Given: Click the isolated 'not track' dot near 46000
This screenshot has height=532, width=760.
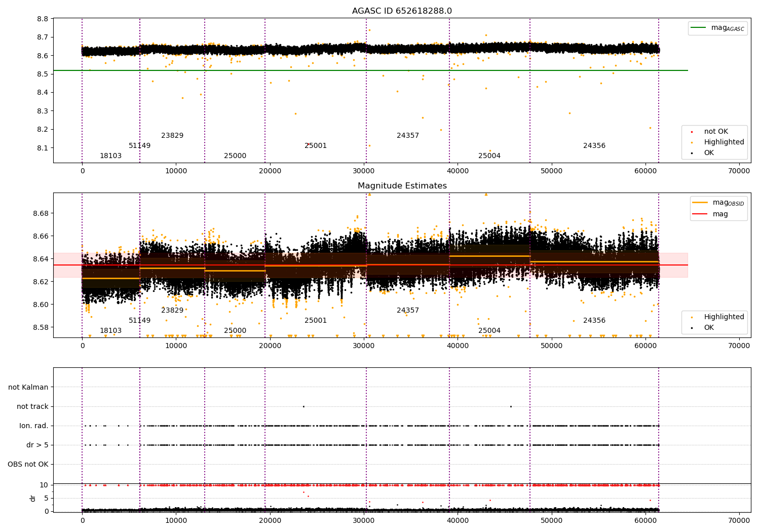Looking at the screenshot, I should coord(511,406).
